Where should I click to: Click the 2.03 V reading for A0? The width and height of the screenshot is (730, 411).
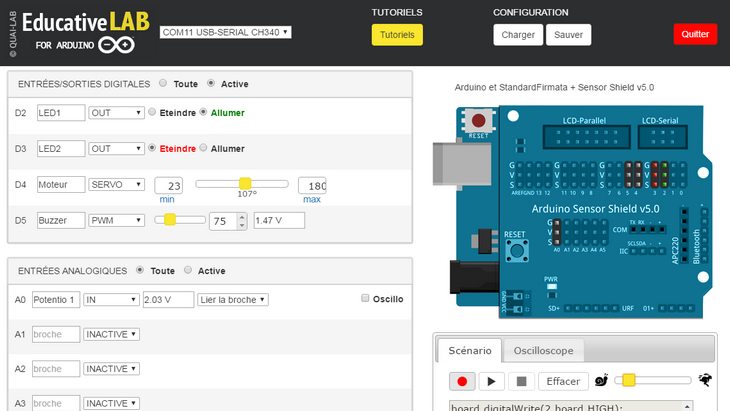coord(168,299)
